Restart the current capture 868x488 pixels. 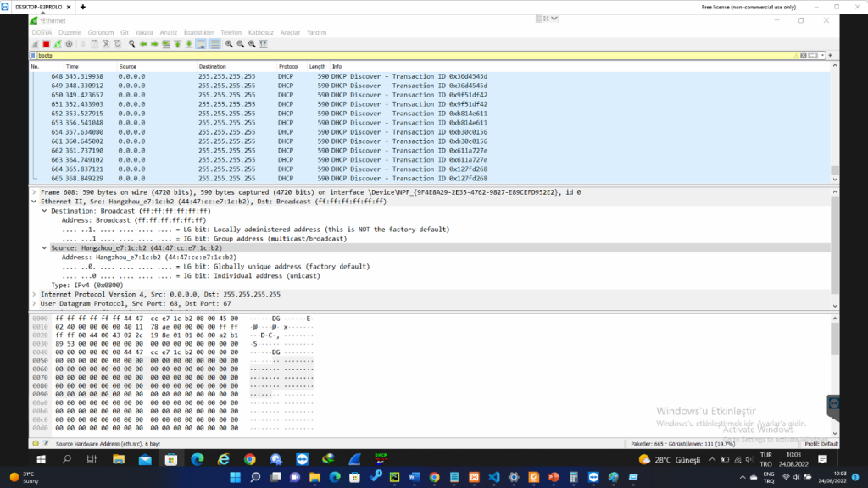tap(58, 43)
